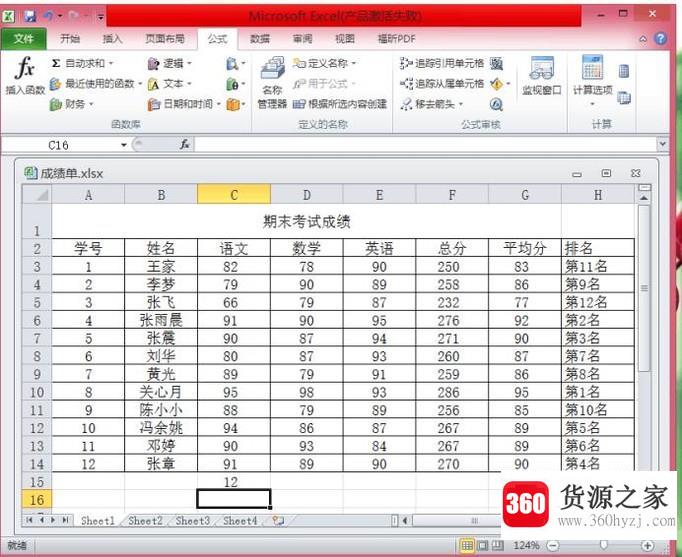
Task: Click Create from Selection (根据所选内容创建)
Action: 340,104
